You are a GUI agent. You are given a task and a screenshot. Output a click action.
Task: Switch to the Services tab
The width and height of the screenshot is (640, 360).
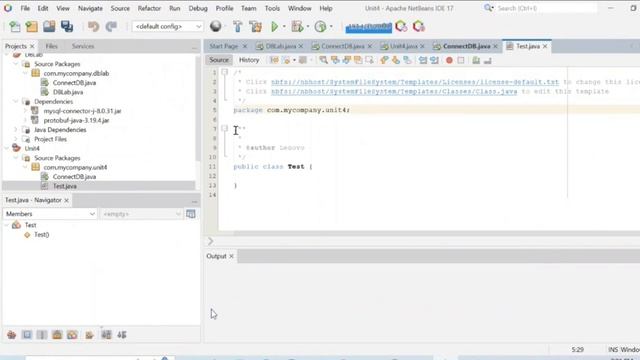coord(83,46)
